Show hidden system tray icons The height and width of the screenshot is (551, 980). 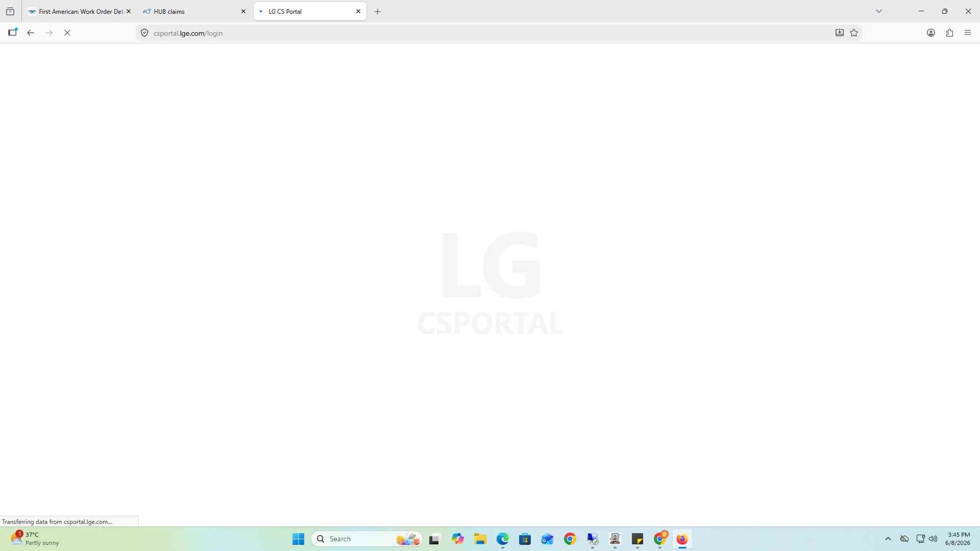click(x=888, y=539)
